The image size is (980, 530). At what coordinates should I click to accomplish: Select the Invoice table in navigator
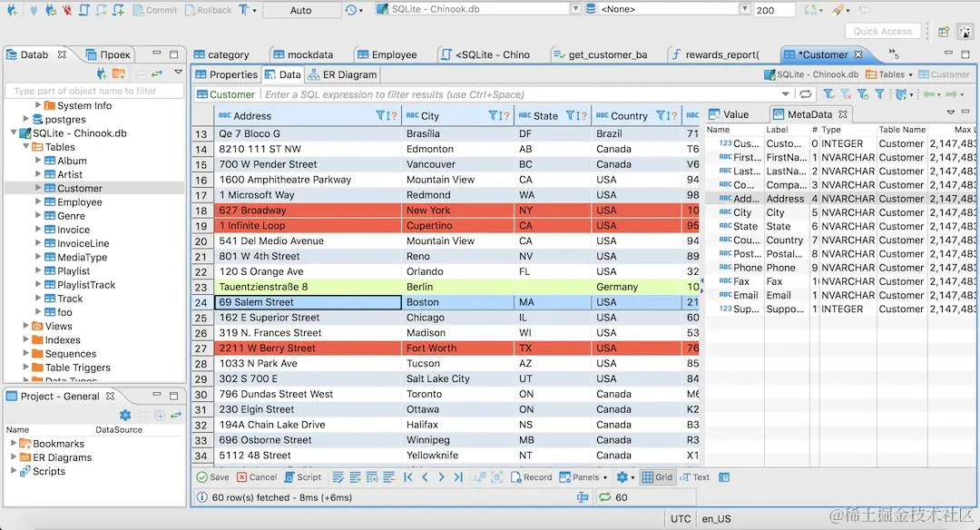tap(73, 230)
